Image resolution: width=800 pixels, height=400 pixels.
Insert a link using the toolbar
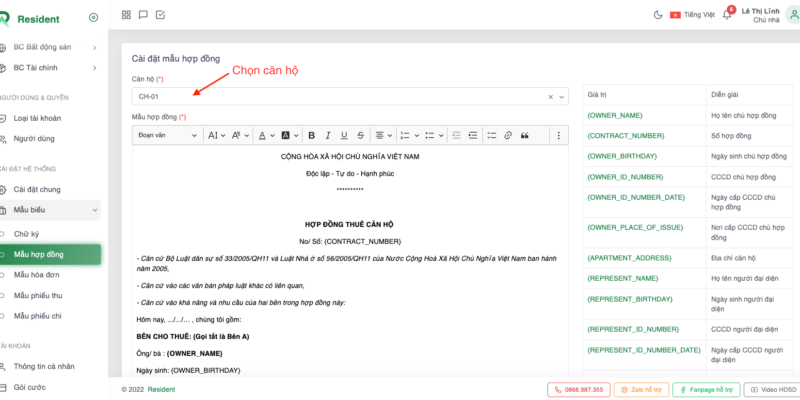(x=507, y=135)
